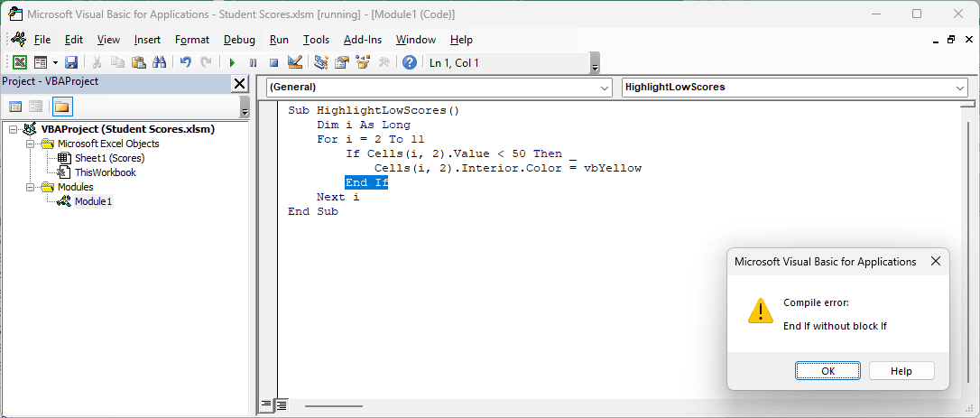Open the View menu
980x418 pixels.
109,40
